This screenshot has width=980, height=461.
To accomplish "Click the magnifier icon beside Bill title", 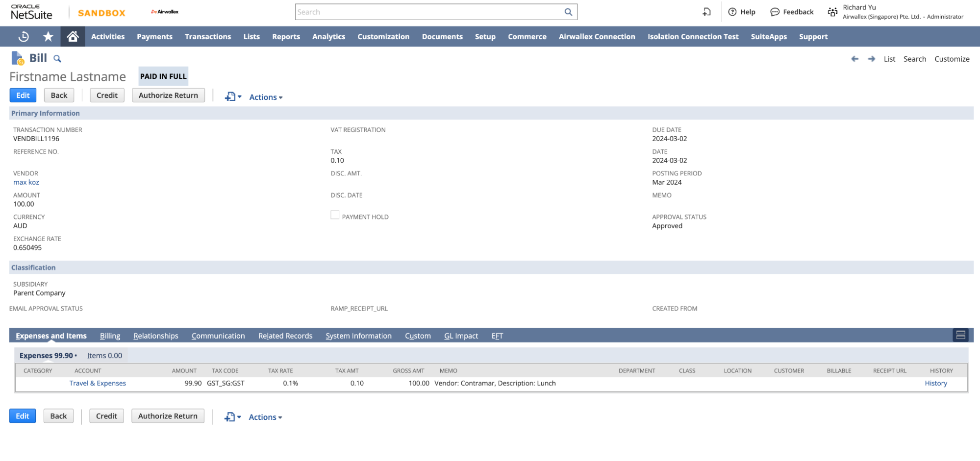I will pos(57,59).
